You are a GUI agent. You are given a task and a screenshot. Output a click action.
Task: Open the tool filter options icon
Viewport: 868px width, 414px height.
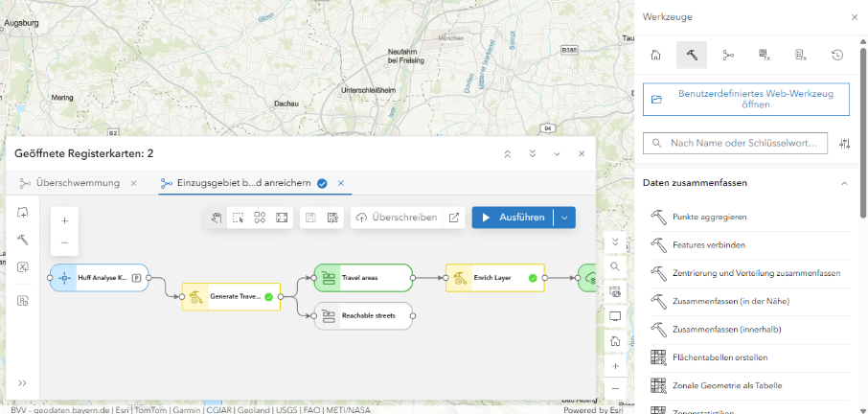[844, 144]
